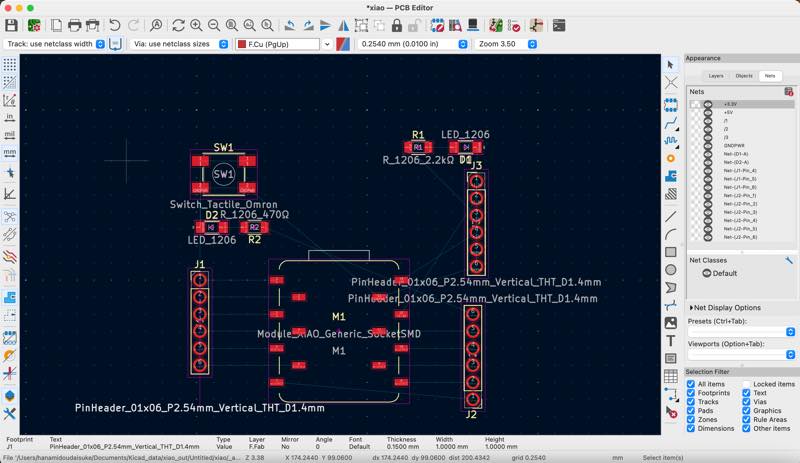Click the GNDPWR net color swatch
Image resolution: width=800 pixels, height=463 pixels.
(x=695, y=145)
